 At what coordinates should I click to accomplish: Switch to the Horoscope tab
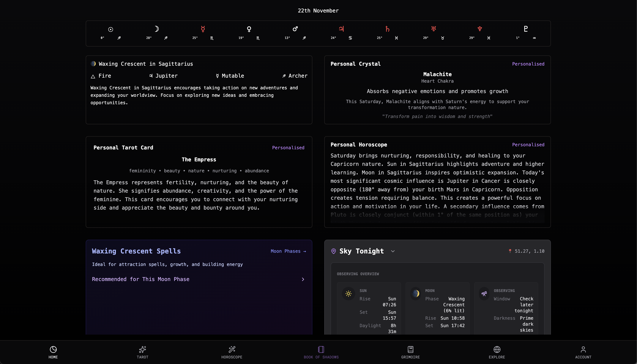pos(232,352)
